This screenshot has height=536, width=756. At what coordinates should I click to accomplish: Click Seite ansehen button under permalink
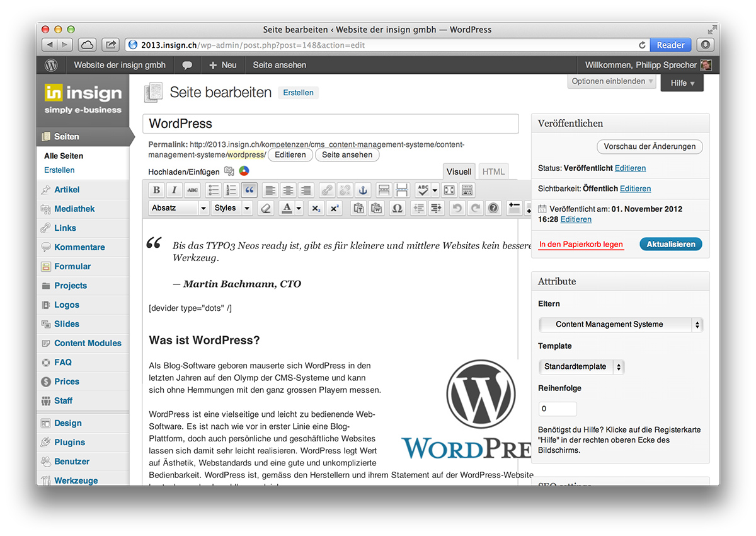(347, 154)
